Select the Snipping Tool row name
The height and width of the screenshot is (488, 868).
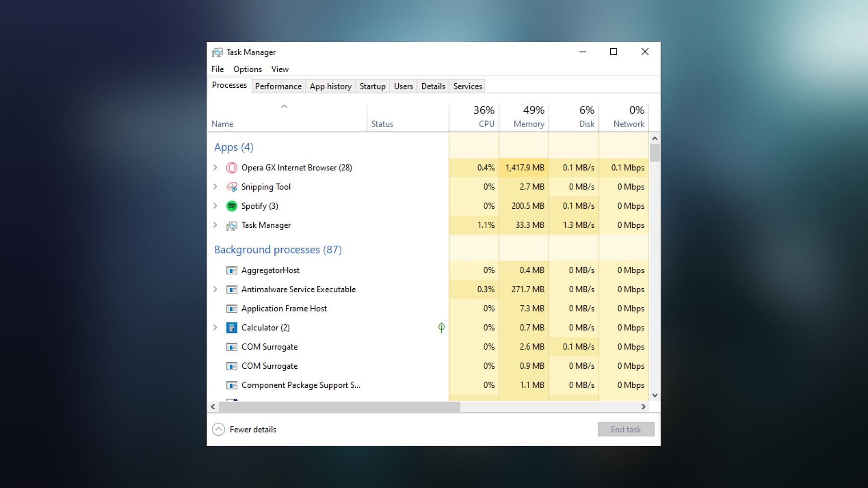point(266,187)
